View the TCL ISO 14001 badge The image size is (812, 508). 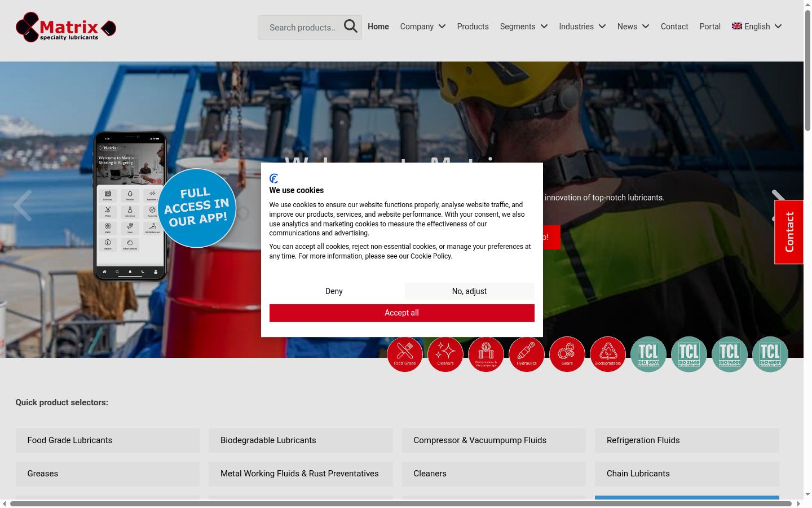coord(730,354)
